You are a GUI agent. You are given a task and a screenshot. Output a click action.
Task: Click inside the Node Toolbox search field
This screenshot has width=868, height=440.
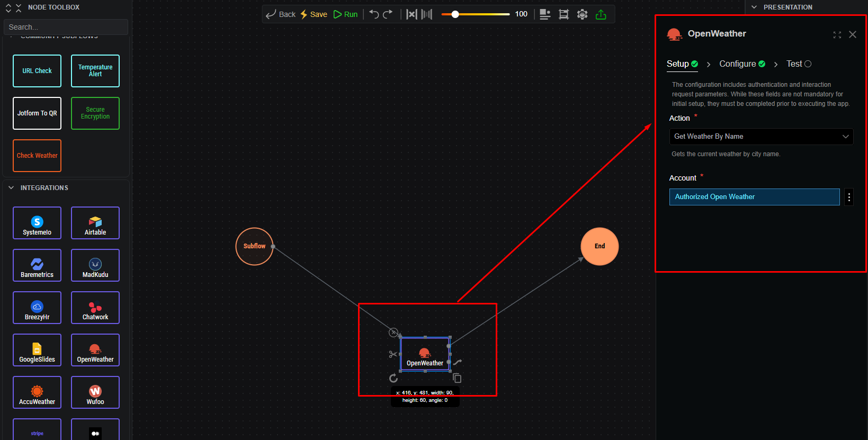(x=66, y=27)
